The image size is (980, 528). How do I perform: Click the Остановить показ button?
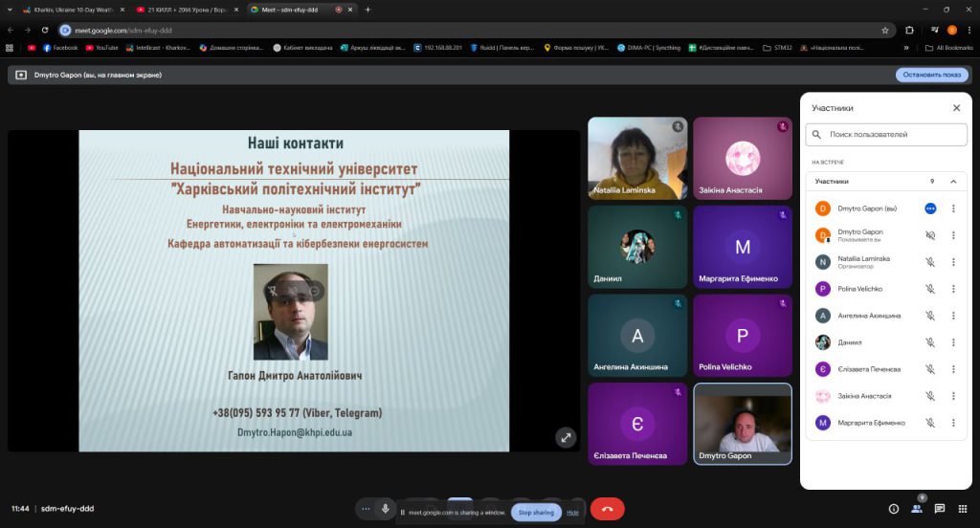click(931, 75)
